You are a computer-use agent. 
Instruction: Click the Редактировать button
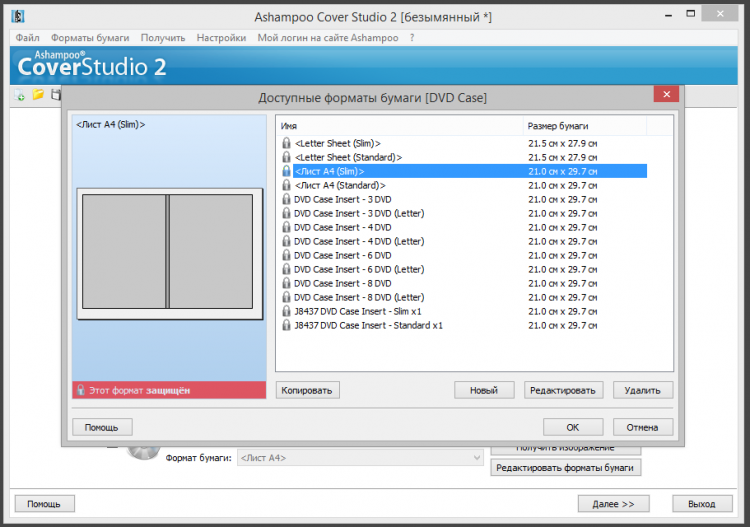click(563, 390)
